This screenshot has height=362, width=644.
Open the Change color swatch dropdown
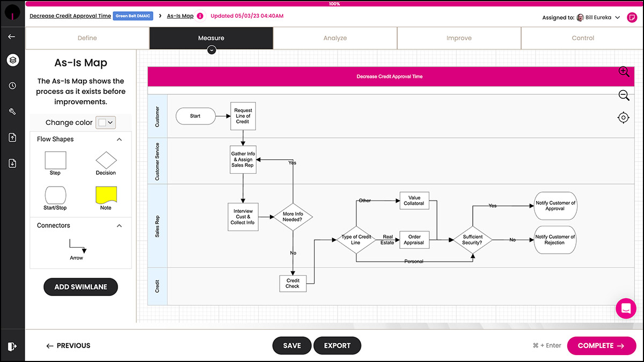(x=106, y=122)
